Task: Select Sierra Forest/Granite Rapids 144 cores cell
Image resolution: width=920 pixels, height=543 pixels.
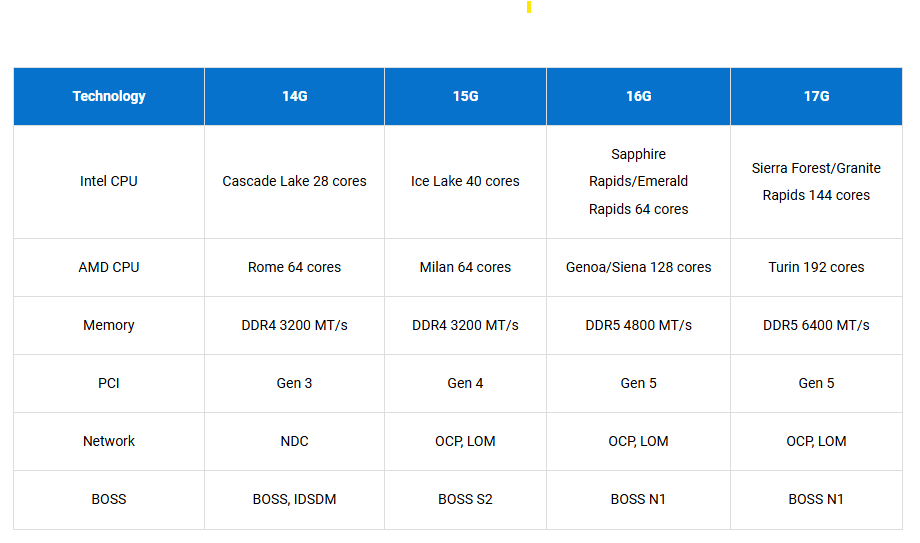Action: click(x=816, y=181)
